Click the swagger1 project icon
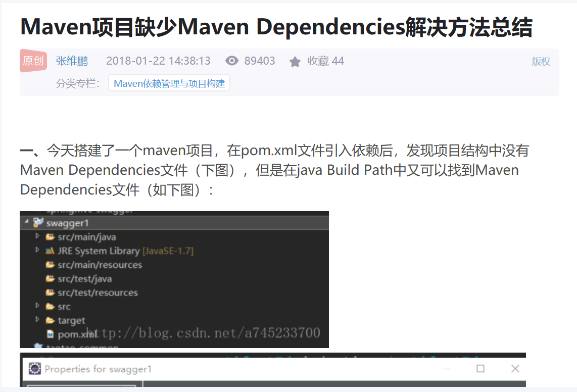The width and height of the screenshot is (577, 392). [38, 222]
